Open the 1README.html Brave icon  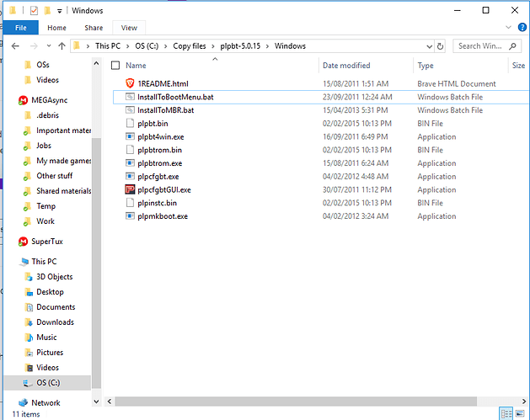coord(130,83)
